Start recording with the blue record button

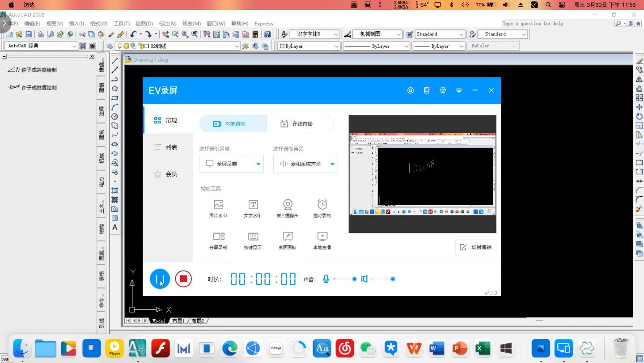pyautogui.click(x=160, y=279)
